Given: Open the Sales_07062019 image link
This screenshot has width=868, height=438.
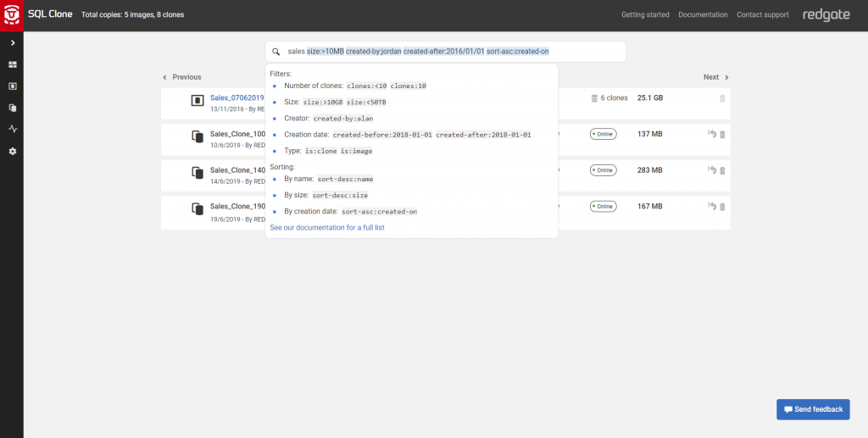Looking at the screenshot, I should pos(237,98).
